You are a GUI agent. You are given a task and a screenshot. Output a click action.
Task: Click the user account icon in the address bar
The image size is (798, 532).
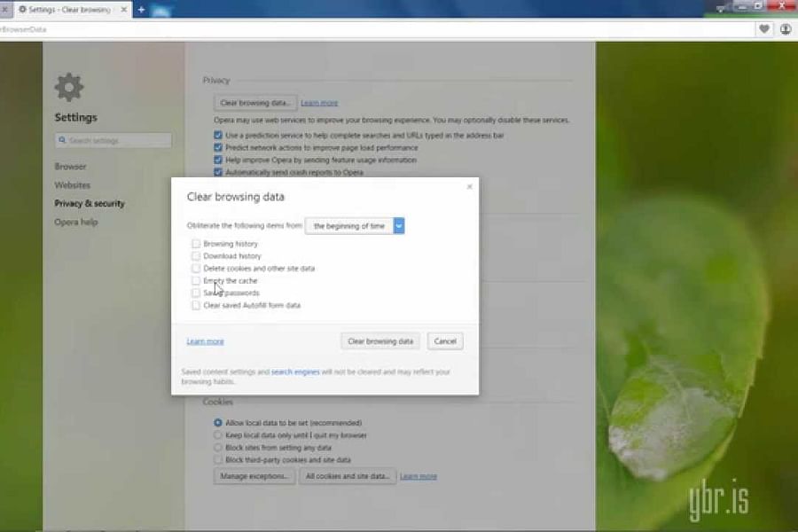785,29
